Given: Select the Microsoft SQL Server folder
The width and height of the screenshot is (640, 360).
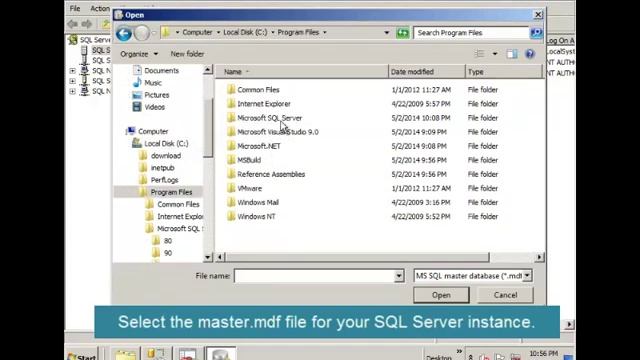Looking at the screenshot, I should pyautogui.click(x=264, y=118).
